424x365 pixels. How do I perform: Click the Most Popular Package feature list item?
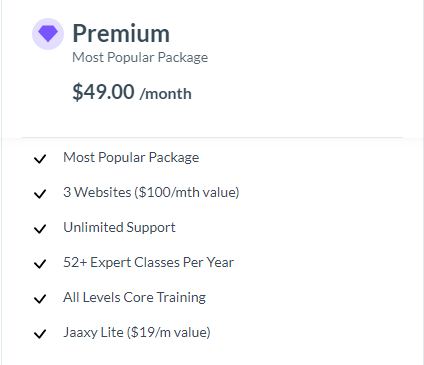pyautogui.click(x=131, y=158)
